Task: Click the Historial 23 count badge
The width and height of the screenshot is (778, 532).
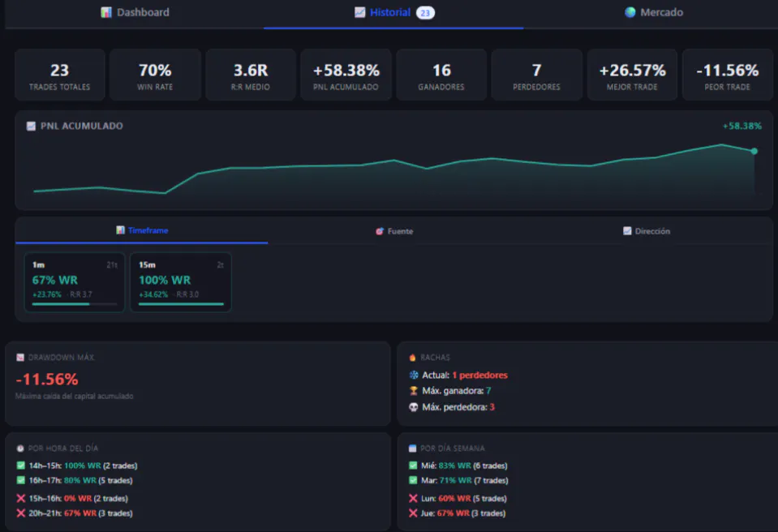Action: click(x=425, y=13)
